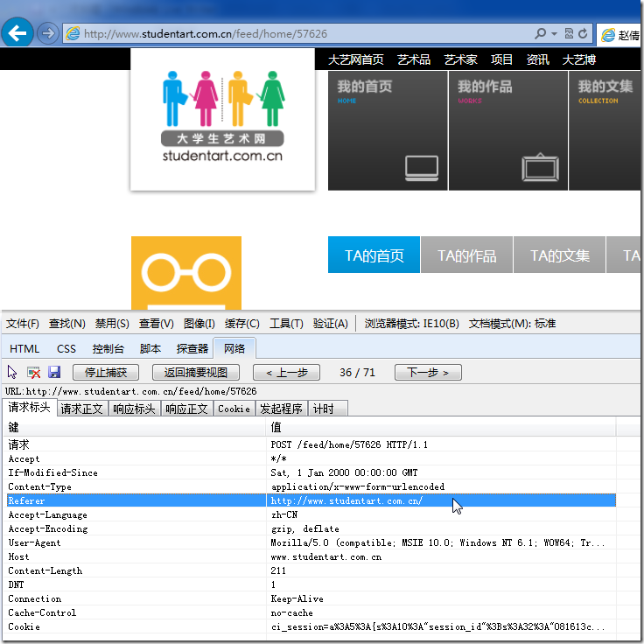Open the 文档模式(M): 标准 menu
The height and width of the screenshot is (644, 644).
512,324
